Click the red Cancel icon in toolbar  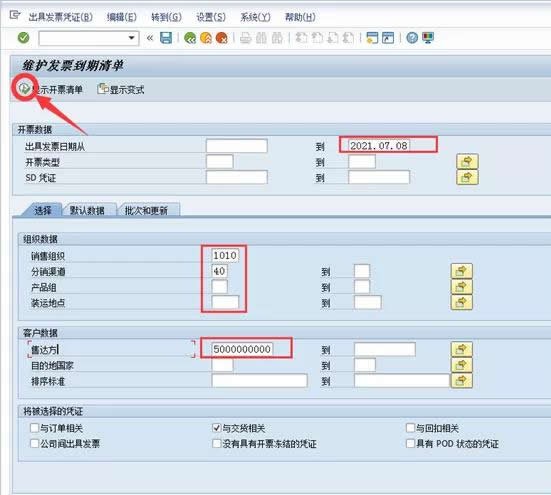point(222,38)
